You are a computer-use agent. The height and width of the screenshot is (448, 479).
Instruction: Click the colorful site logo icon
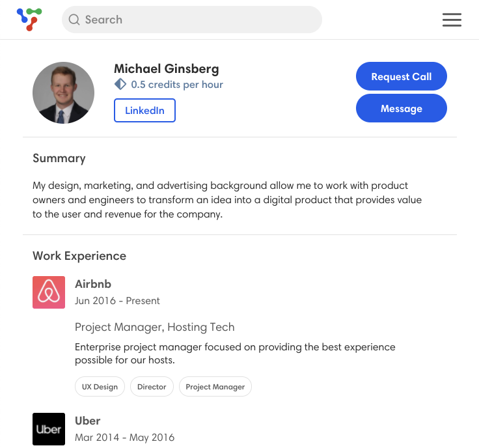coord(29,20)
